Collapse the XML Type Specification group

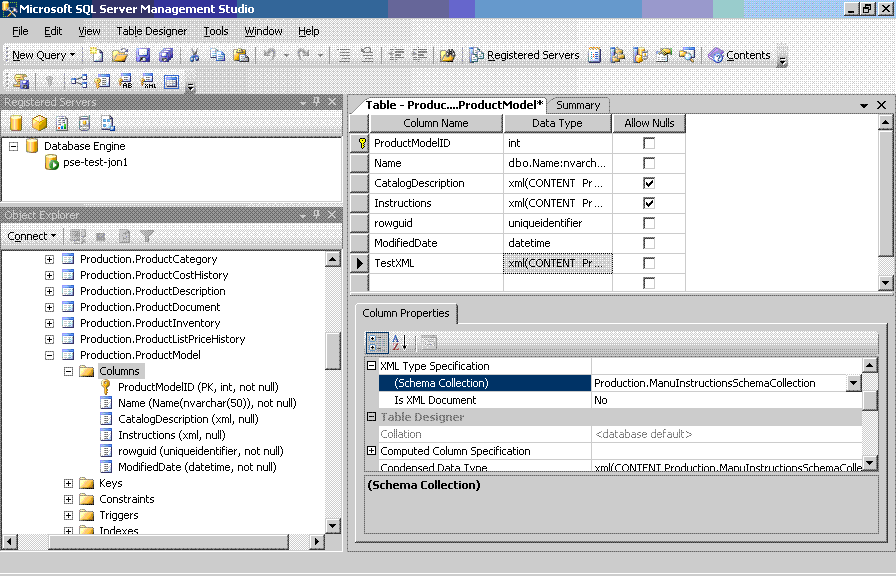(371, 366)
